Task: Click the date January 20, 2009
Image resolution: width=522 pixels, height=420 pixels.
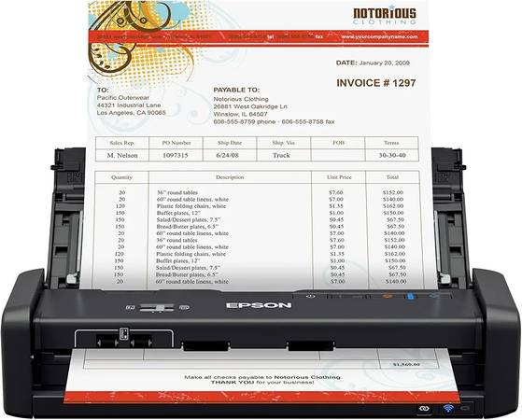Action: coord(384,63)
